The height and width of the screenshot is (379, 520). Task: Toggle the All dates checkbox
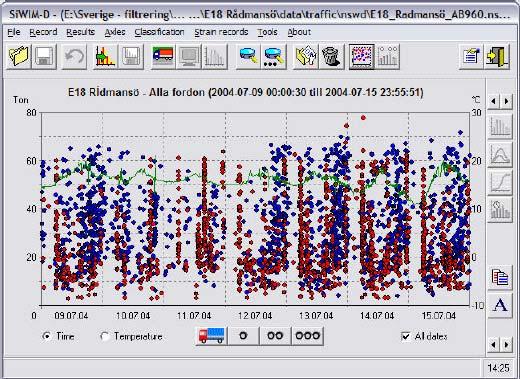point(406,336)
